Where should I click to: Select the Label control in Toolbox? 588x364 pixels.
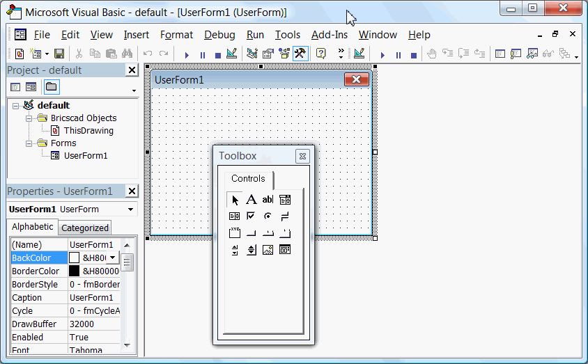252,200
